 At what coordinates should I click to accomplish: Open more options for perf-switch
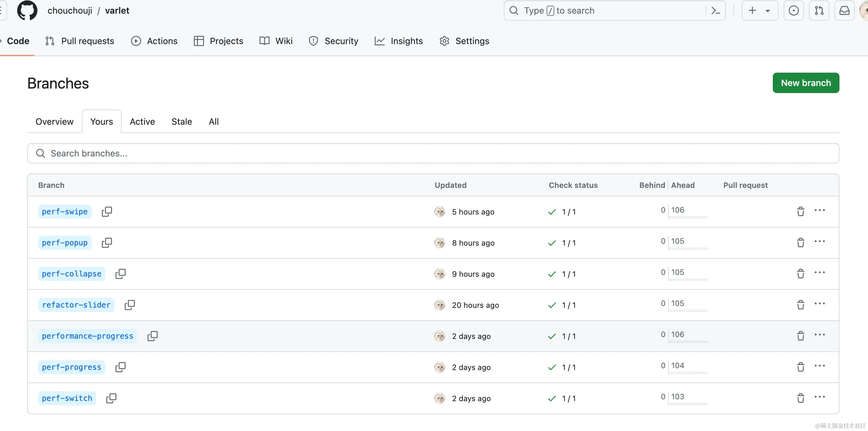819,397
